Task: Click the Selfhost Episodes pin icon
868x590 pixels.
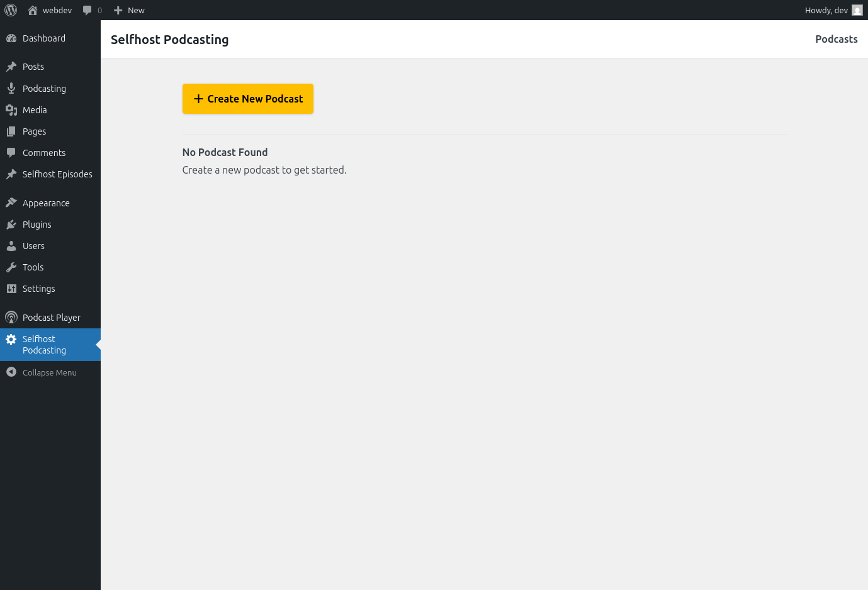Action: click(x=11, y=174)
